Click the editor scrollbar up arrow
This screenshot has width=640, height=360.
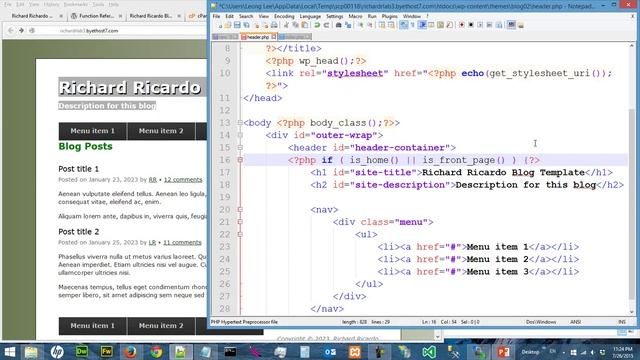click(x=632, y=45)
